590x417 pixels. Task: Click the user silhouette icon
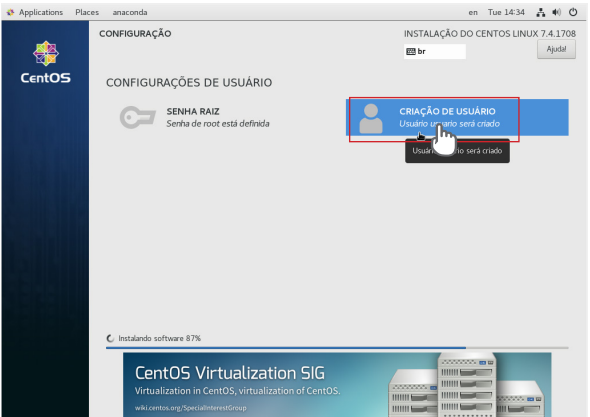click(371, 118)
